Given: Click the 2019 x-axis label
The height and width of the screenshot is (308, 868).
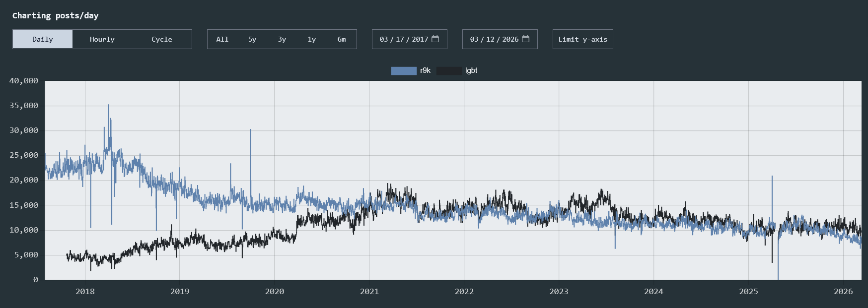Looking at the screenshot, I should pos(180,291).
